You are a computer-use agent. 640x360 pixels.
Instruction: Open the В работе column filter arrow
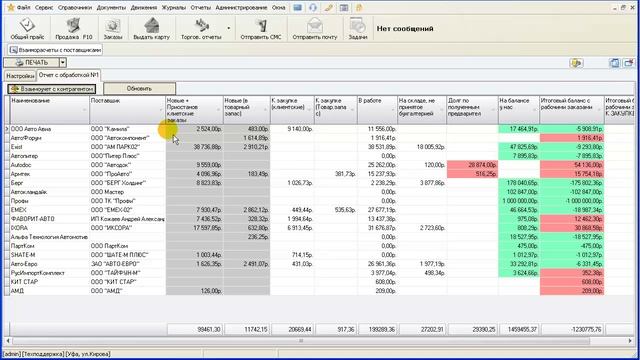[393, 110]
